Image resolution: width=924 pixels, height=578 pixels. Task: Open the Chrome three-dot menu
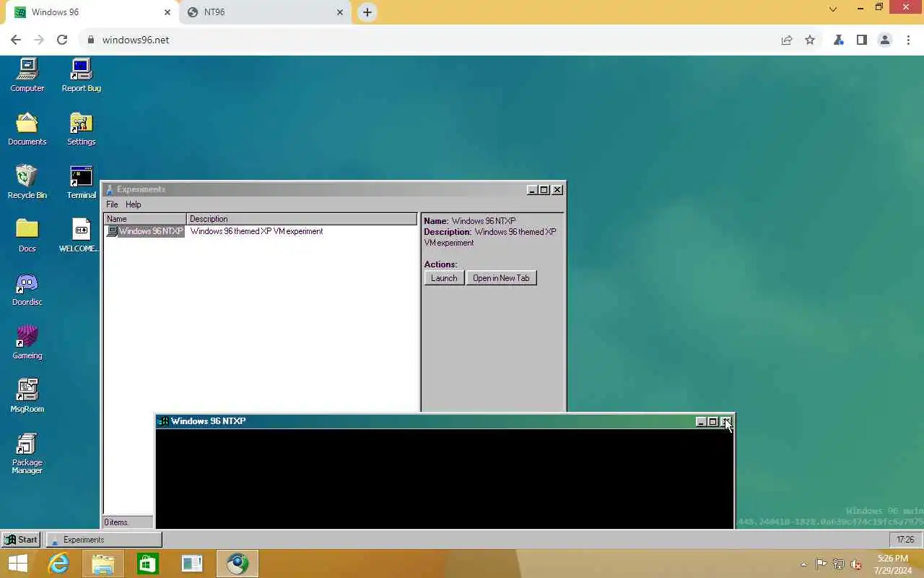click(x=908, y=40)
